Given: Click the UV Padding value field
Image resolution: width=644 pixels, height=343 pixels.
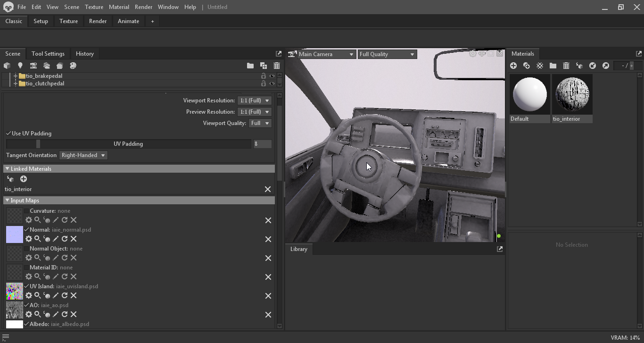Looking at the screenshot, I should tap(263, 144).
